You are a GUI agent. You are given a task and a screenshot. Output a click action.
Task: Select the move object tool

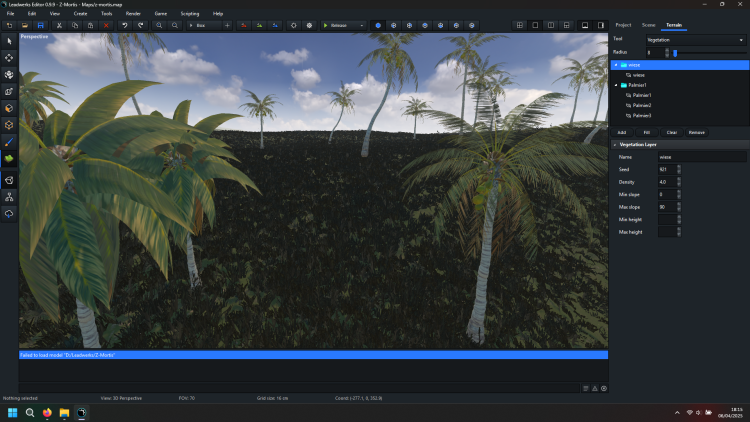pos(9,58)
